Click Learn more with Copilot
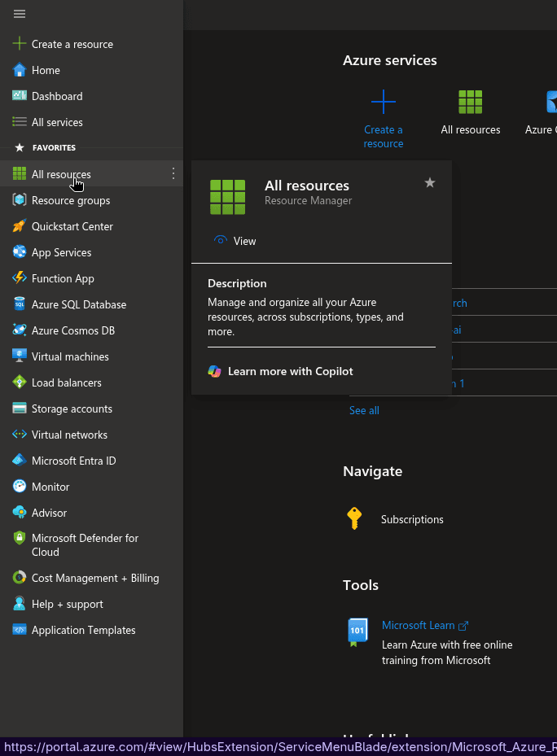Screen dimensions: 557x756 click(x=280, y=371)
